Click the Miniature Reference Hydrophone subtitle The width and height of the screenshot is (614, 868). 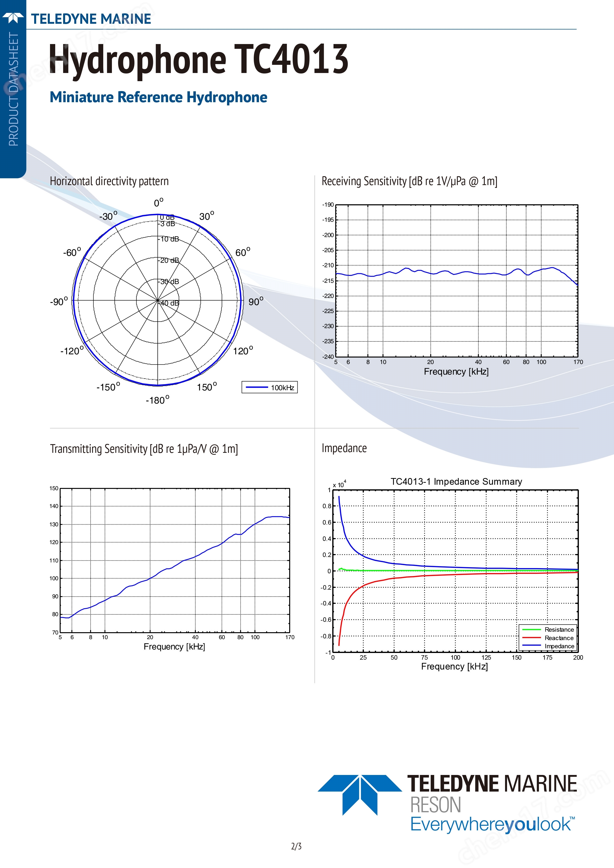tap(158, 97)
